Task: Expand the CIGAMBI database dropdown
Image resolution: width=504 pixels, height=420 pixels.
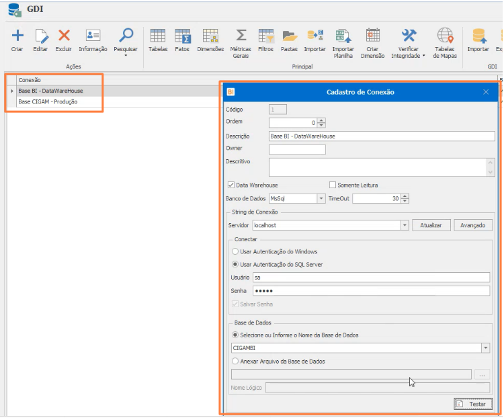Action: tap(485, 348)
